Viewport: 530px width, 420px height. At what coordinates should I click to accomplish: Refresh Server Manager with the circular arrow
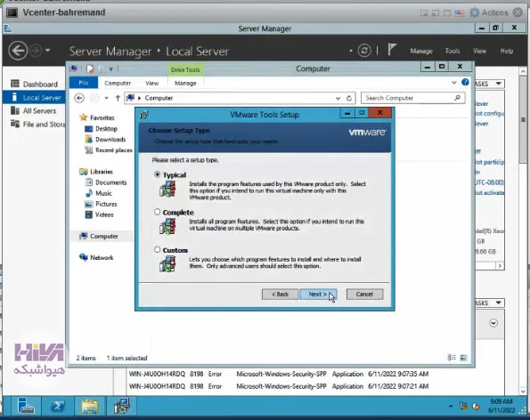click(x=364, y=51)
